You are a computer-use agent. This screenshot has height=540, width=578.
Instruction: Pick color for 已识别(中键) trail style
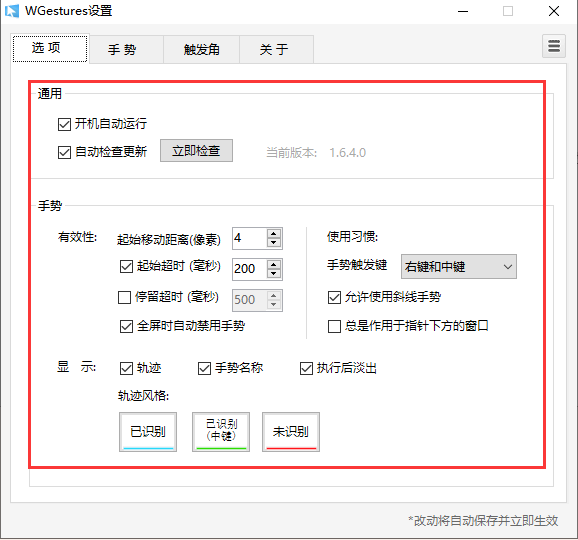tap(221, 432)
